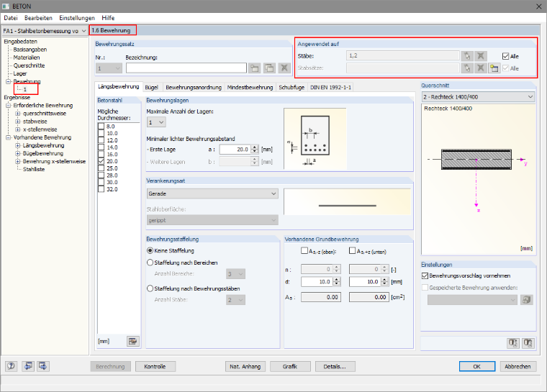Enable the As,-z (oben) checkbox
Viewport: 547px width, 392px height.
(304, 251)
